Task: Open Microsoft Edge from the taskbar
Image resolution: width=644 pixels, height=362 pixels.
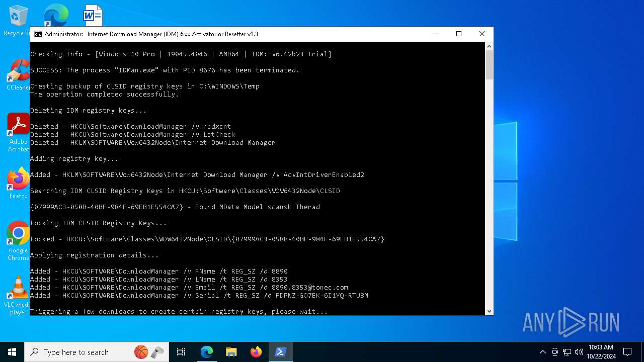Action: coord(207,352)
